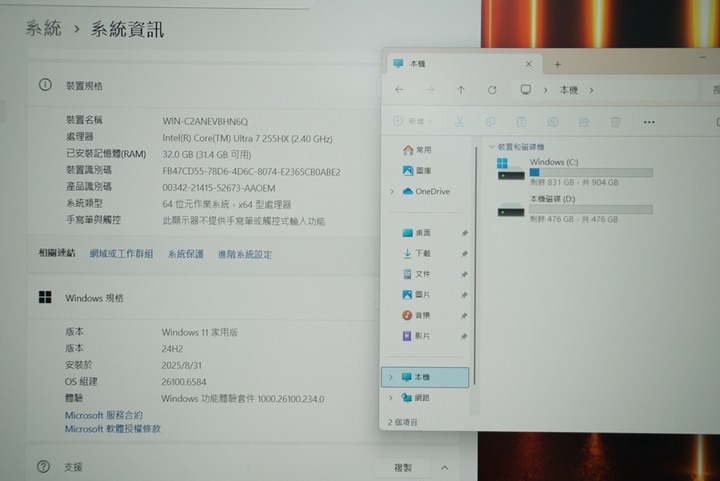Collapse the 支援 section chevron
The height and width of the screenshot is (481, 720).
[444, 468]
